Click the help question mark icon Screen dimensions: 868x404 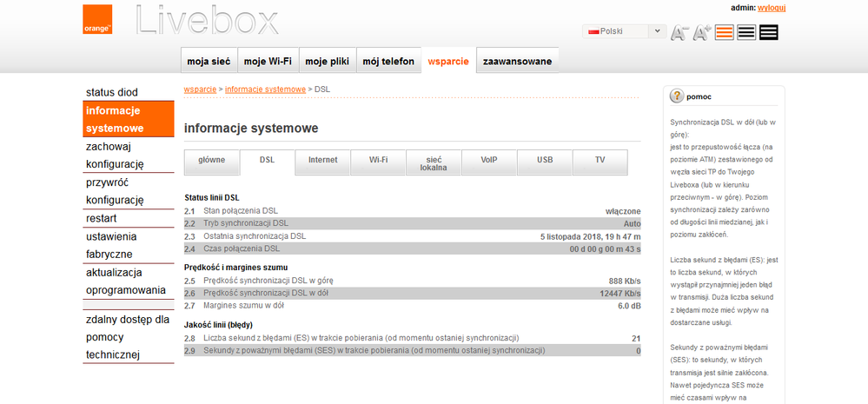675,96
